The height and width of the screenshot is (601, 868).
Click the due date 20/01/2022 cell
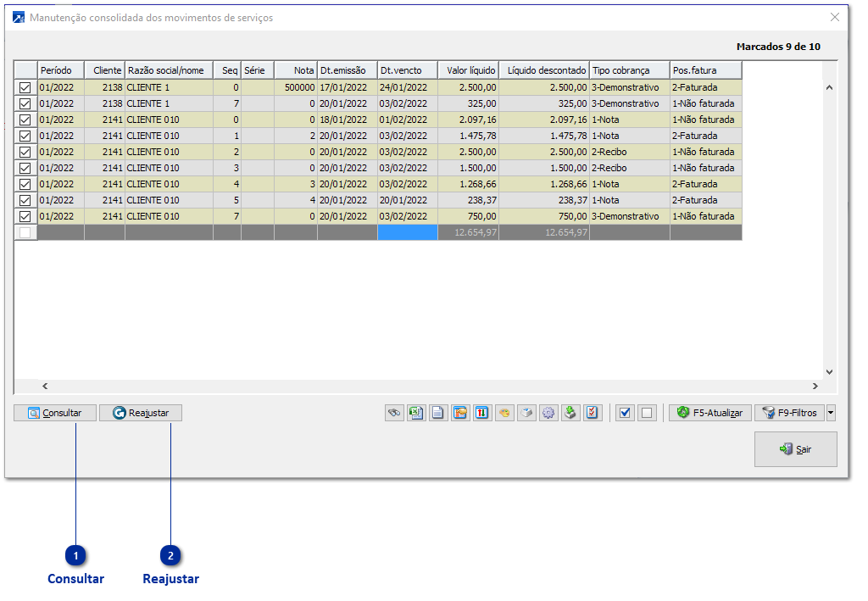click(x=408, y=200)
